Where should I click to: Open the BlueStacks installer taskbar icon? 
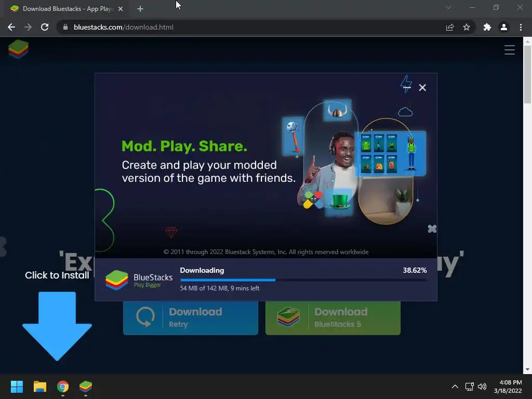tap(86, 387)
